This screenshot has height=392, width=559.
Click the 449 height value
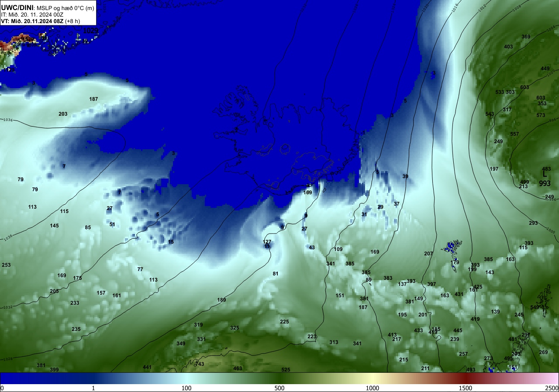tap(545, 69)
